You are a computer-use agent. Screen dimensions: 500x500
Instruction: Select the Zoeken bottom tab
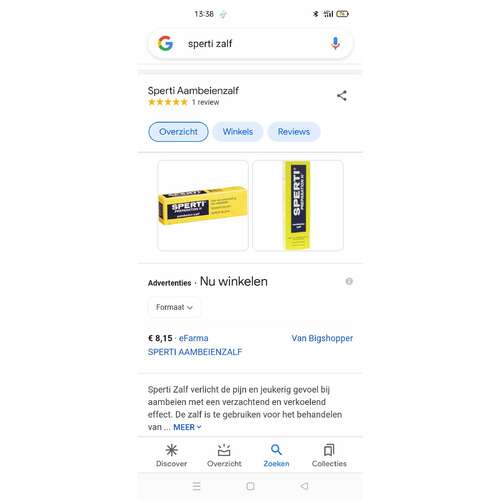[276, 456]
